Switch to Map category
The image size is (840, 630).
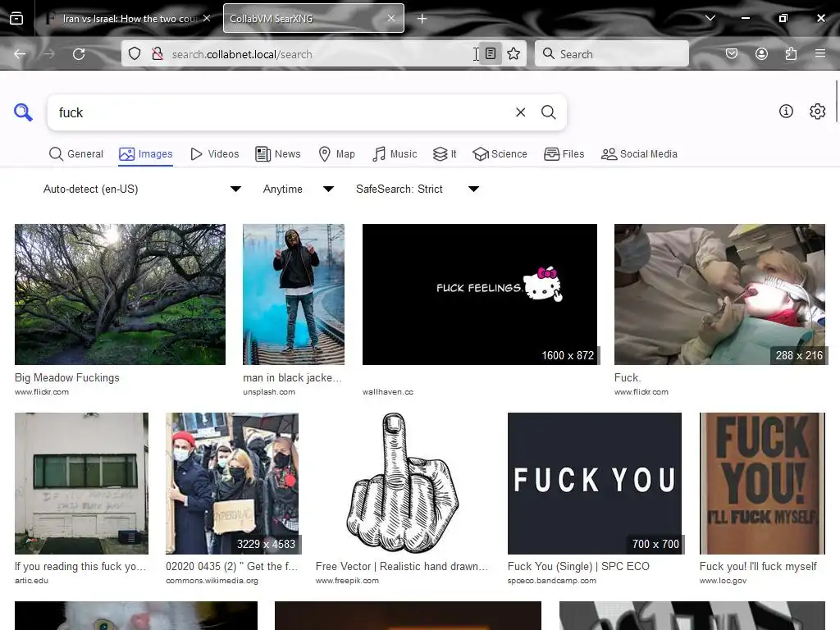click(337, 154)
